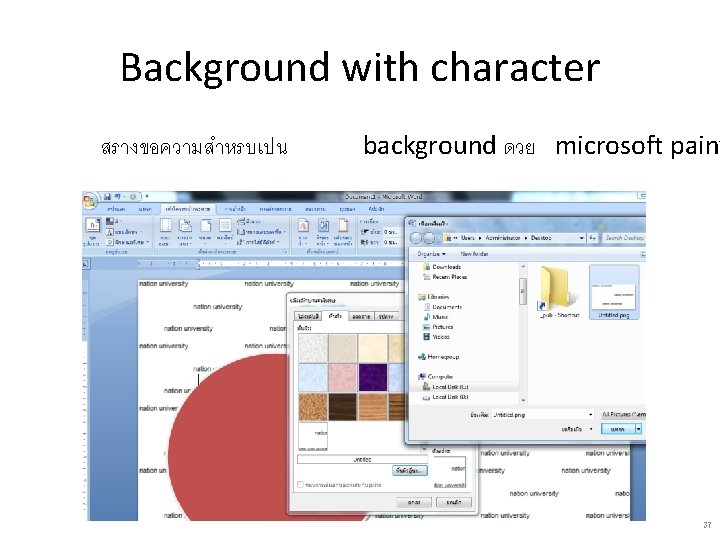
Task: Select the folder shortcut in file dialog
Action: [559, 292]
